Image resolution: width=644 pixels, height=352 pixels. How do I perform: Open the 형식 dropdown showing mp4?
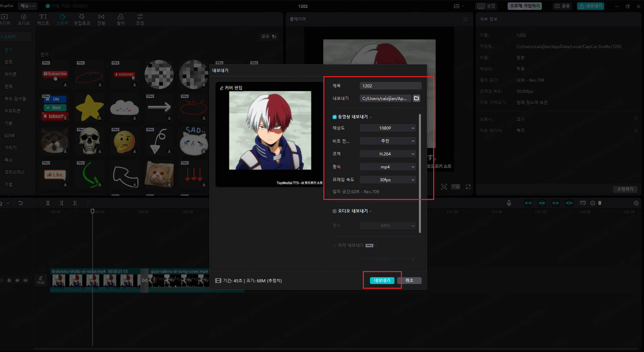tap(388, 167)
